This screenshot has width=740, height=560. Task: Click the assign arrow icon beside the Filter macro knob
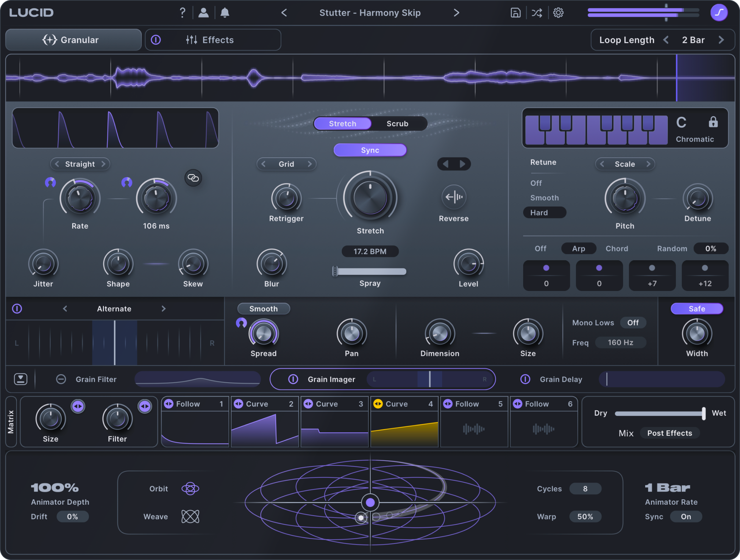[145, 406]
